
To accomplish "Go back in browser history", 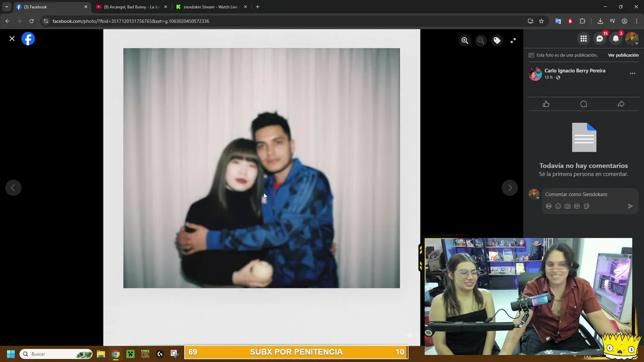I will click(7, 21).
